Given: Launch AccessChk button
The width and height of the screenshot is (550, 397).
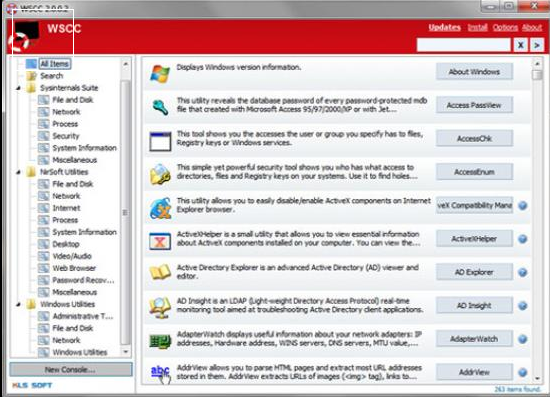Looking at the screenshot, I should [x=474, y=139].
